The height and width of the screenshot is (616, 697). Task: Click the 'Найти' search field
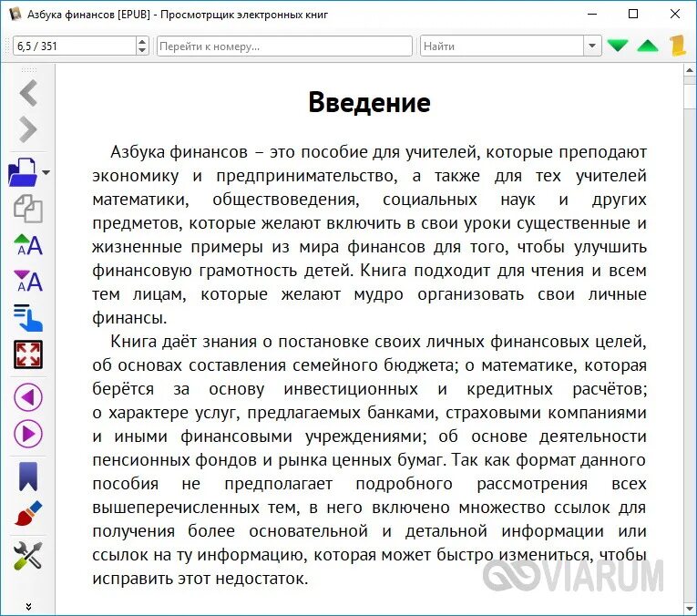coord(502,46)
